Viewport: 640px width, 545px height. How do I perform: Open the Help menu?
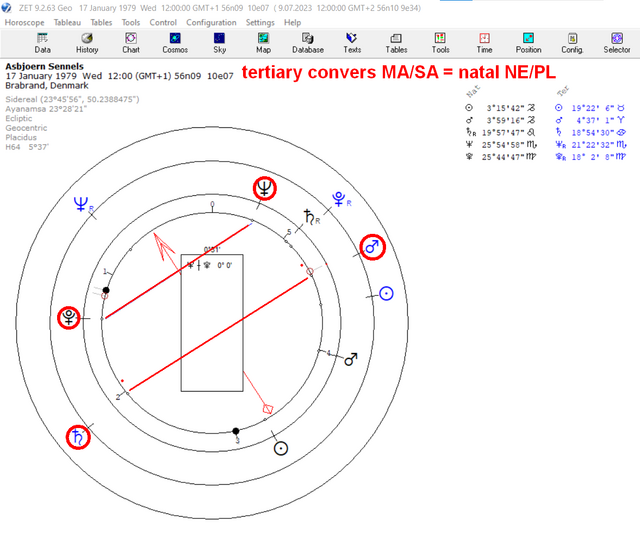click(292, 22)
